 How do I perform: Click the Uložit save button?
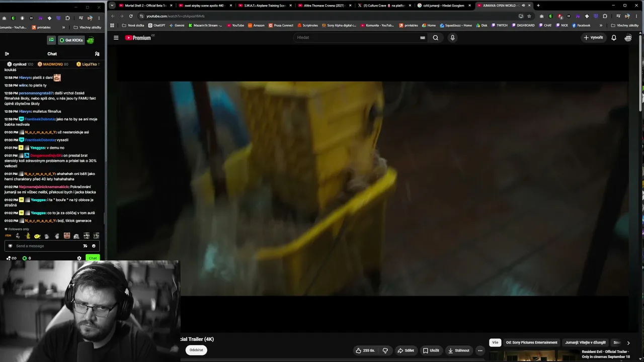click(431, 350)
